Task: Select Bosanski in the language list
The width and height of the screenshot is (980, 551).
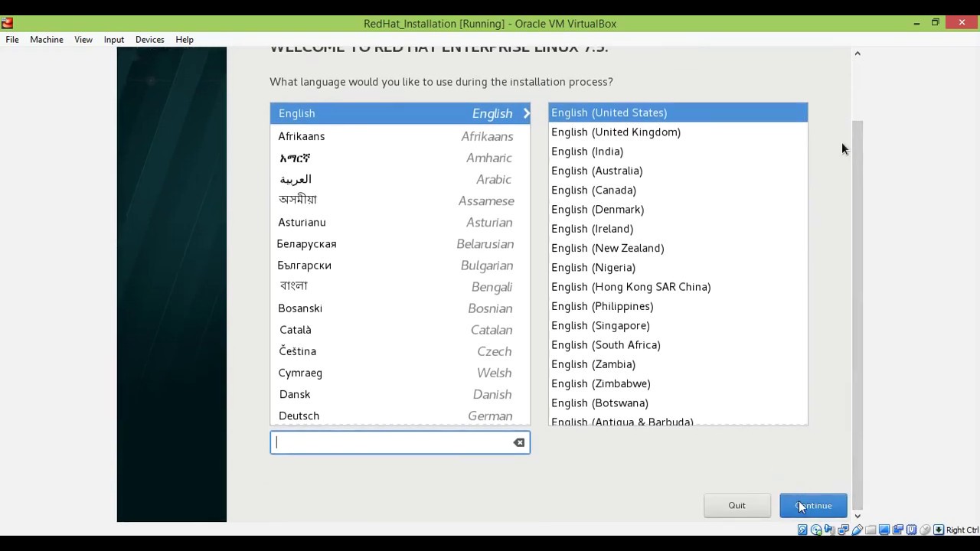Action: (400, 308)
